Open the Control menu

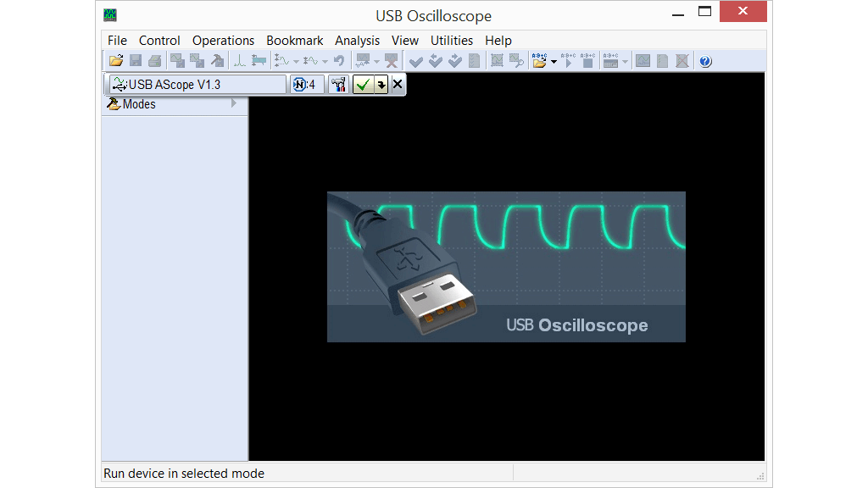tap(159, 41)
